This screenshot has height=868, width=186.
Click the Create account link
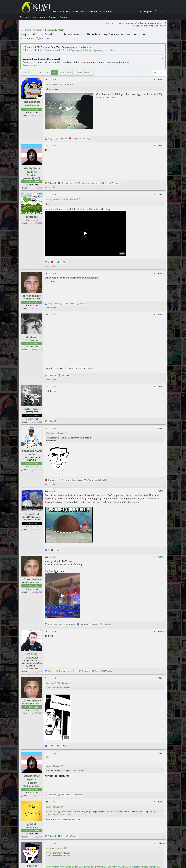tap(30, 65)
